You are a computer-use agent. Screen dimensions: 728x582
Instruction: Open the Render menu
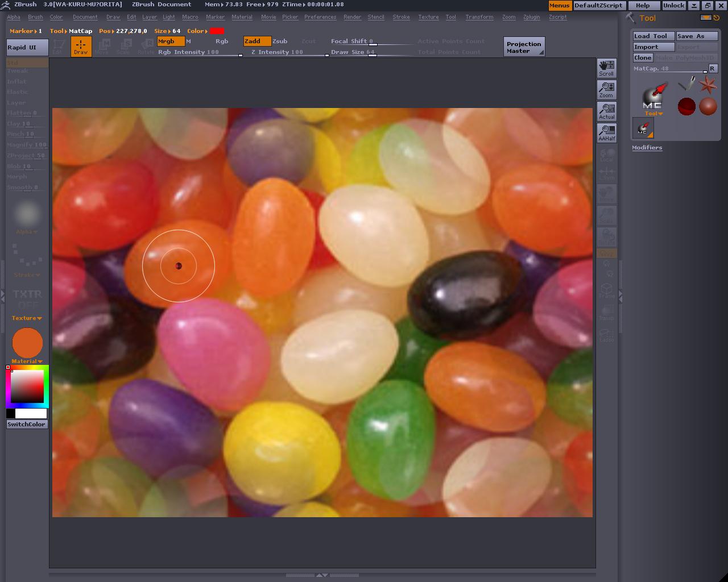click(352, 17)
